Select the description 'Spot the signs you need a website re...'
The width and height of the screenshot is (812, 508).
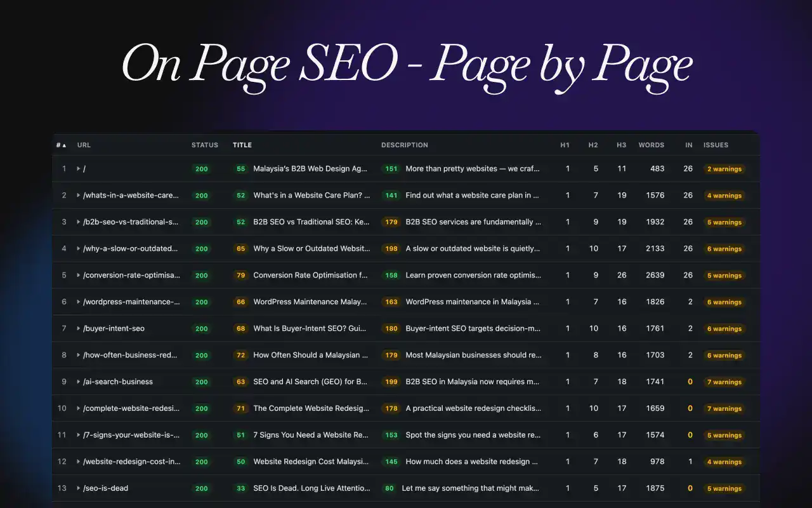coord(473,435)
